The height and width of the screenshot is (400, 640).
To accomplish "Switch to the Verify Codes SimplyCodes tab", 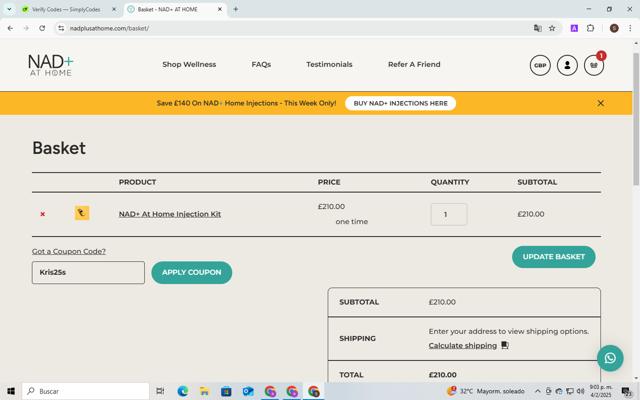I will pos(66,9).
